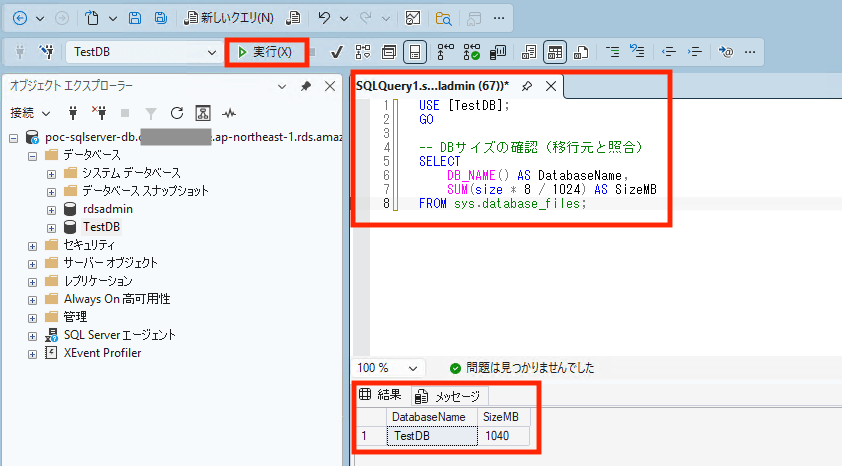The width and height of the screenshot is (842, 466).
Task: Switch to the メッセージ messages tab
Action: pyautogui.click(x=449, y=396)
